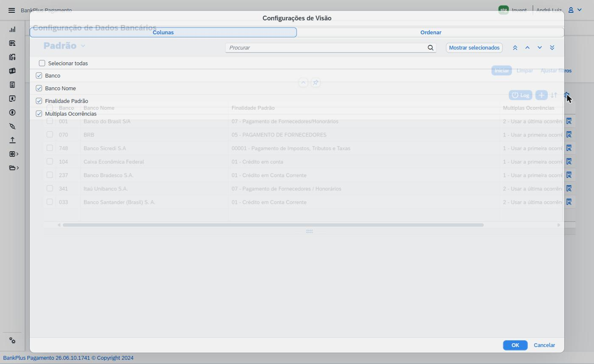Open details icon for Banco do Brasil row
Image resolution: width=594 pixels, height=364 pixels.
tap(569, 121)
